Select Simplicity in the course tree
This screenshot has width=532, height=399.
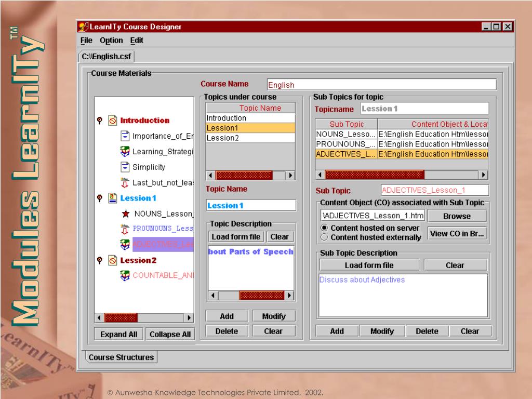[149, 167]
